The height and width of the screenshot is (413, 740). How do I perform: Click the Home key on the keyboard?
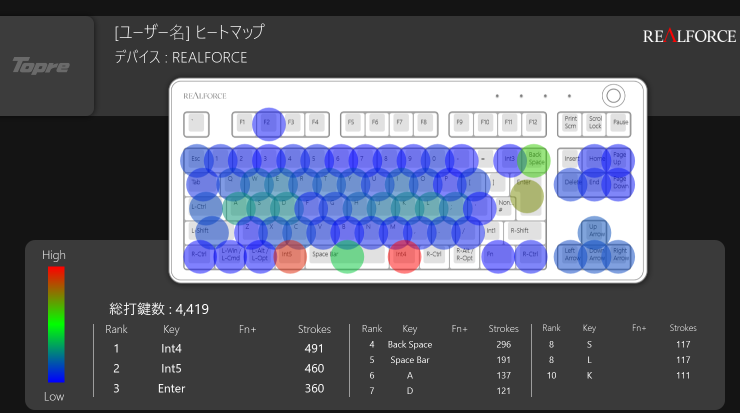(595, 160)
